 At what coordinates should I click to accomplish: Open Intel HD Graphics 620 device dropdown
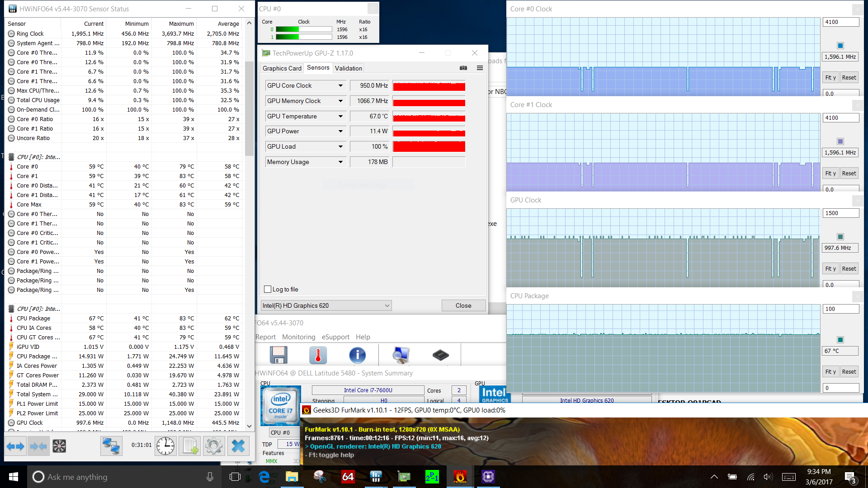point(326,305)
